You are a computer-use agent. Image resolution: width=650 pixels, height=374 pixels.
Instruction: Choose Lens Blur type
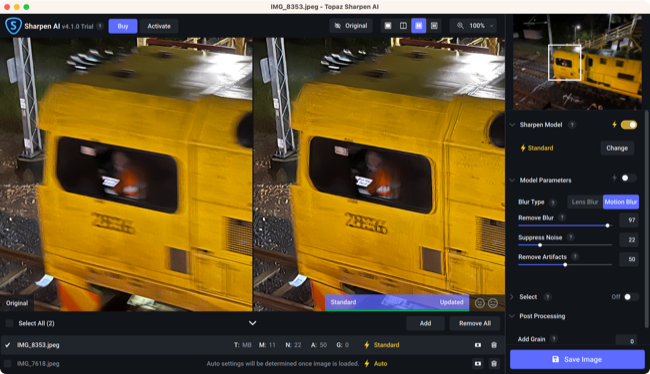click(x=585, y=202)
